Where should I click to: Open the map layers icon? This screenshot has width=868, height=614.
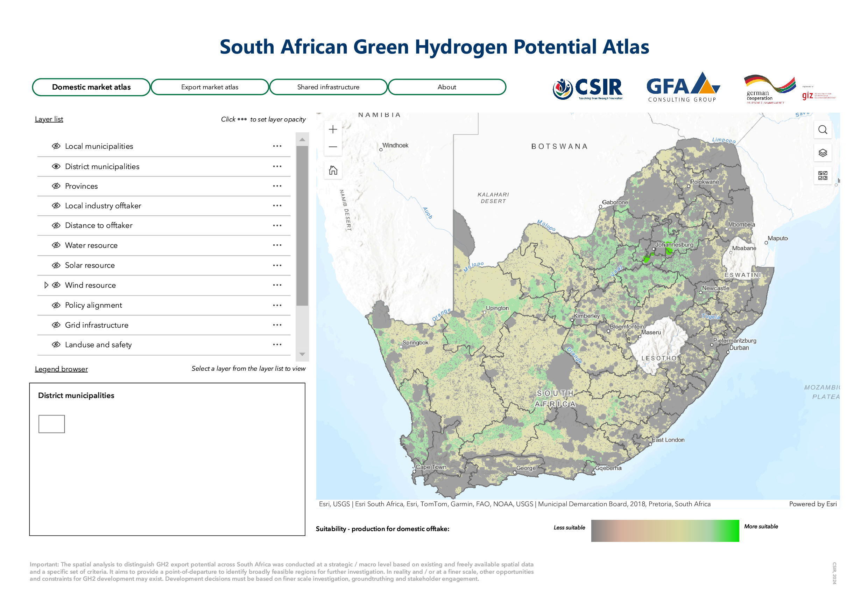pos(822,153)
